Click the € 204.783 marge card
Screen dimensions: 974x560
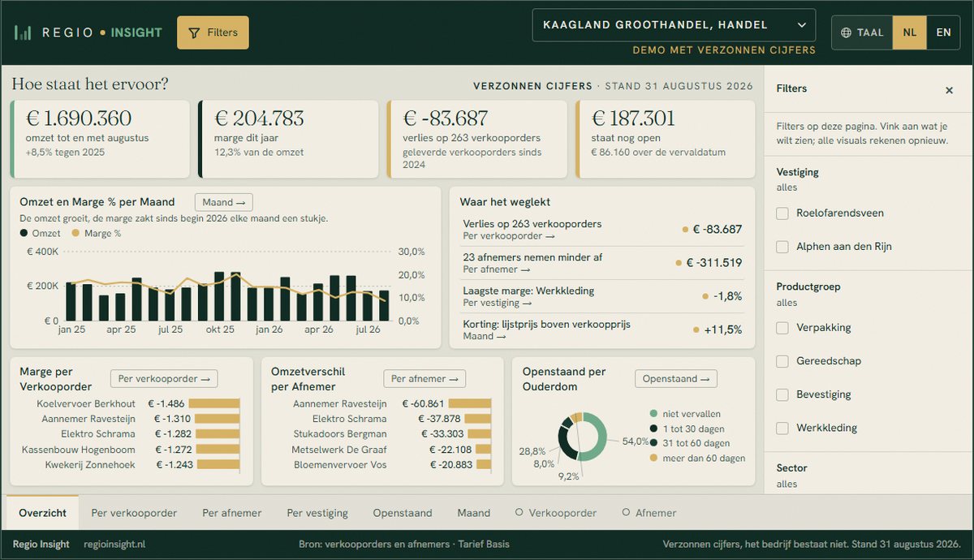point(288,139)
